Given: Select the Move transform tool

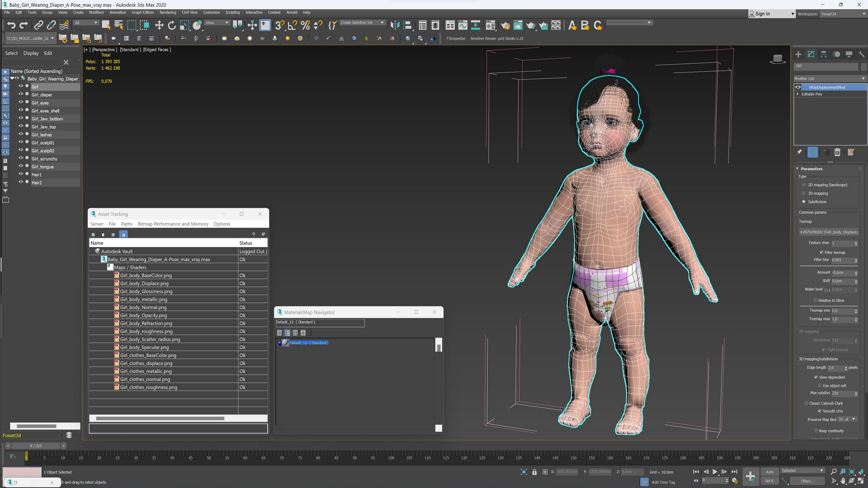Looking at the screenshot, I should (x=159, y=26).
